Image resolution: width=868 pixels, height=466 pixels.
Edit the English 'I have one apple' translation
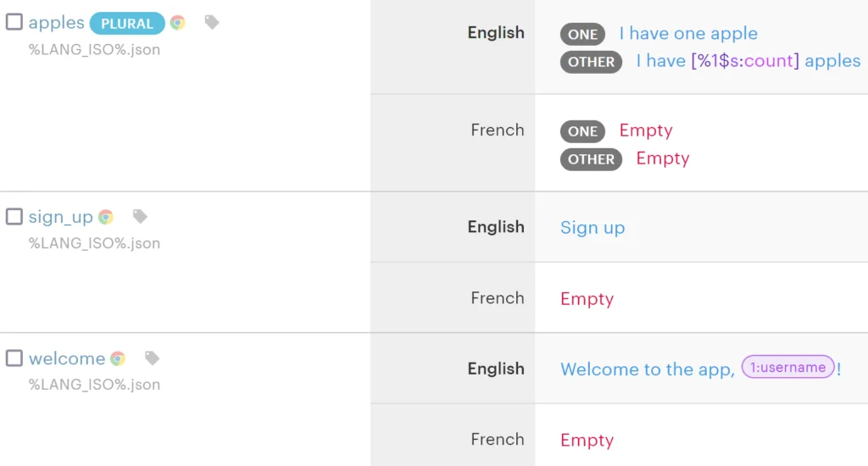(687, 34)
